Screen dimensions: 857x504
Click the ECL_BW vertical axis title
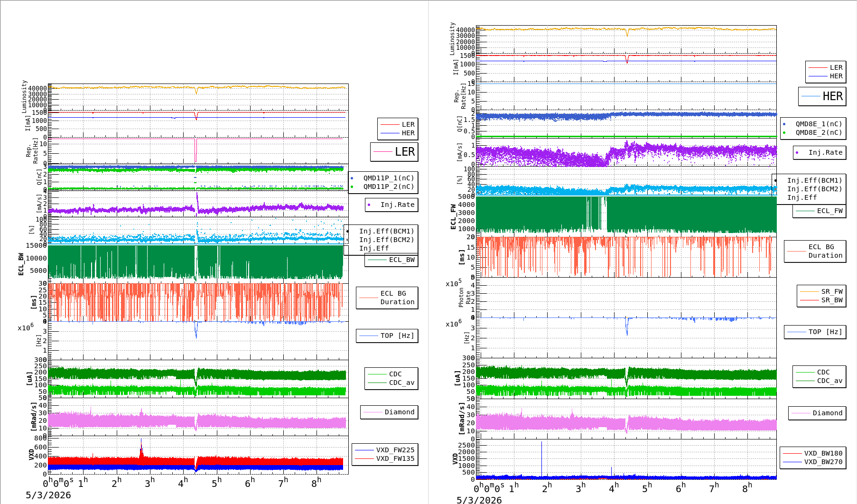pyautogui.click(x=21, y=264)
